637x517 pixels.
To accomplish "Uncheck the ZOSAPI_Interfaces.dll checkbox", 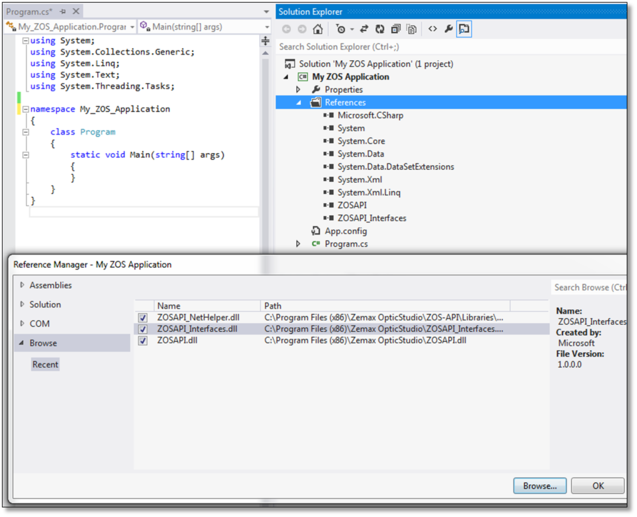I will coord(143,329).
